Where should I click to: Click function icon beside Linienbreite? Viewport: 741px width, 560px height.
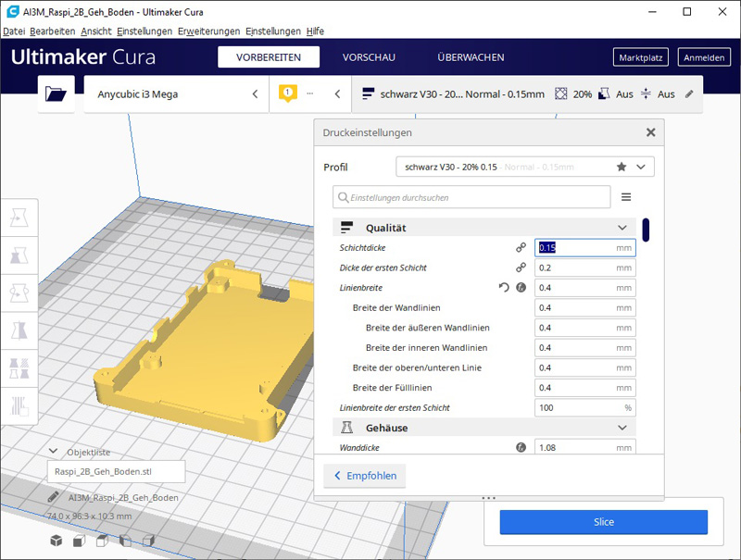[x=521, y=287]
